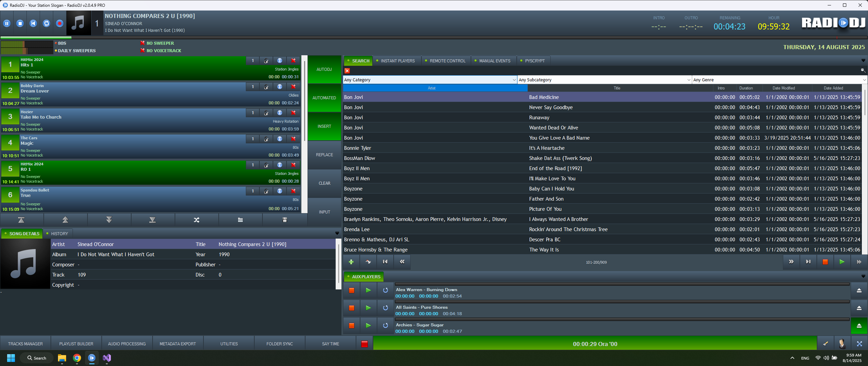
Task: Open the Any Subcategory dropdown
Action: coord(688,80)
